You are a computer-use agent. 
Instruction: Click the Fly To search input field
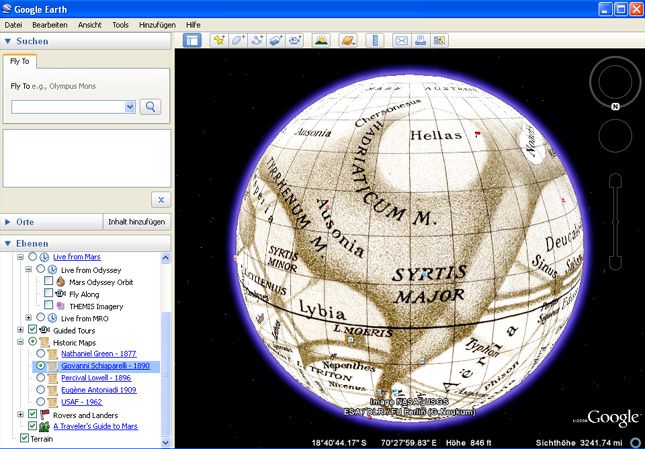[x=68, y=107]
